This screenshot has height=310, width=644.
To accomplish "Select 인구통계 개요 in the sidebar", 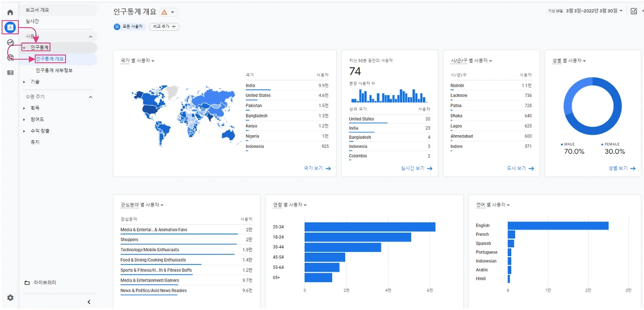I will click(x=50, y=59).
